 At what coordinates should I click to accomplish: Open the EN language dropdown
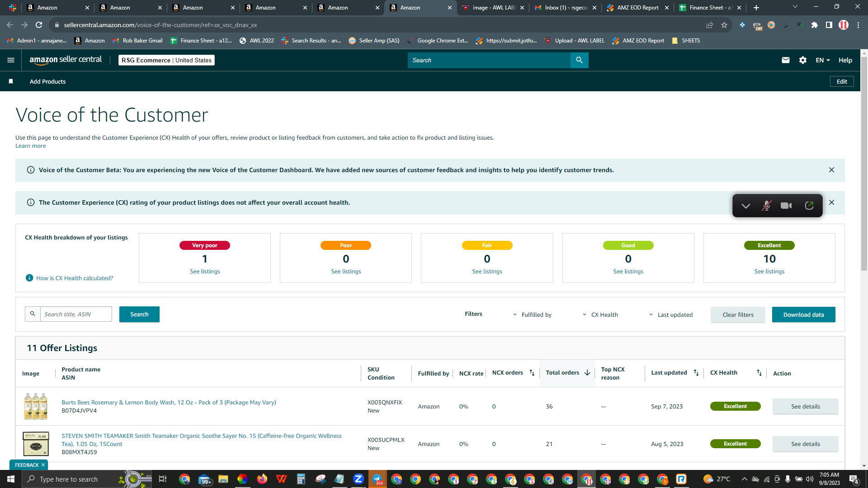(x=823, y=60)
